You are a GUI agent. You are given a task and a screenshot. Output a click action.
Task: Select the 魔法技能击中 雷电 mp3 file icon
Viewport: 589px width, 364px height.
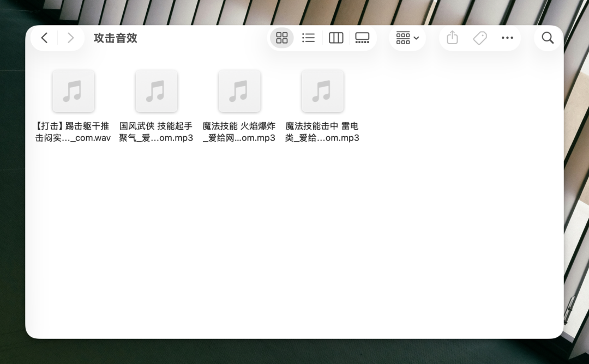322,91
